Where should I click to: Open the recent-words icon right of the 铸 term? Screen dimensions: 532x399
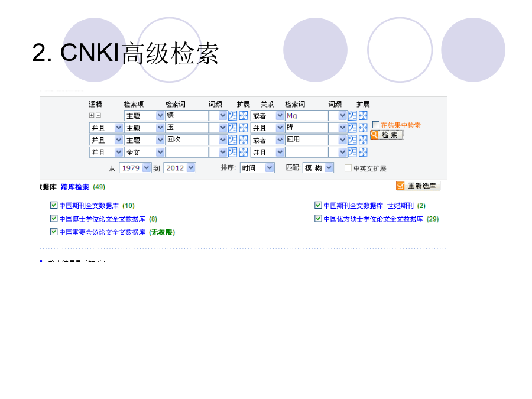[x=352, y=128]
